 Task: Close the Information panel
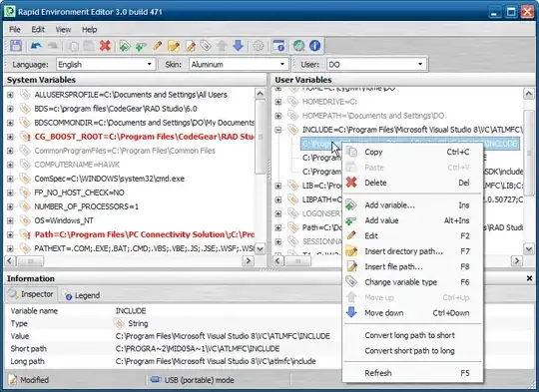coord(529,278)
